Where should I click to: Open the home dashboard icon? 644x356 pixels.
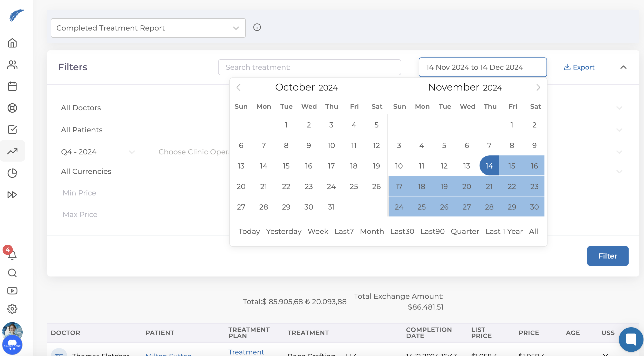(12, 43)
